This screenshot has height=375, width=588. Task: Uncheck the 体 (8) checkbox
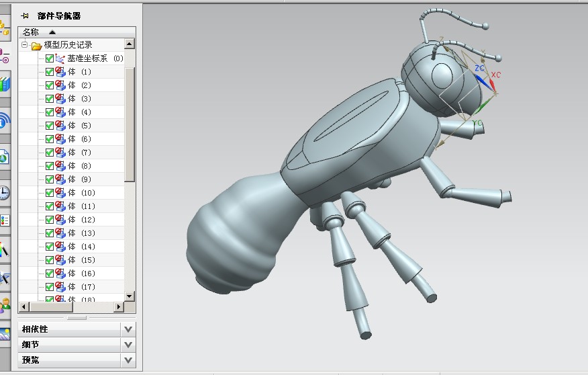tap(50, 166)
